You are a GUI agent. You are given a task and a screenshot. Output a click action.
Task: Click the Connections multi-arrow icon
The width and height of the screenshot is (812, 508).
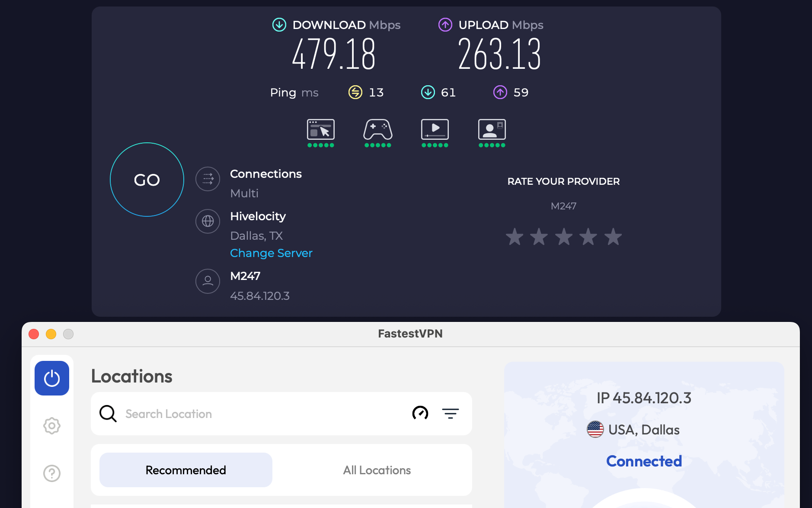(x=208, y=179)
